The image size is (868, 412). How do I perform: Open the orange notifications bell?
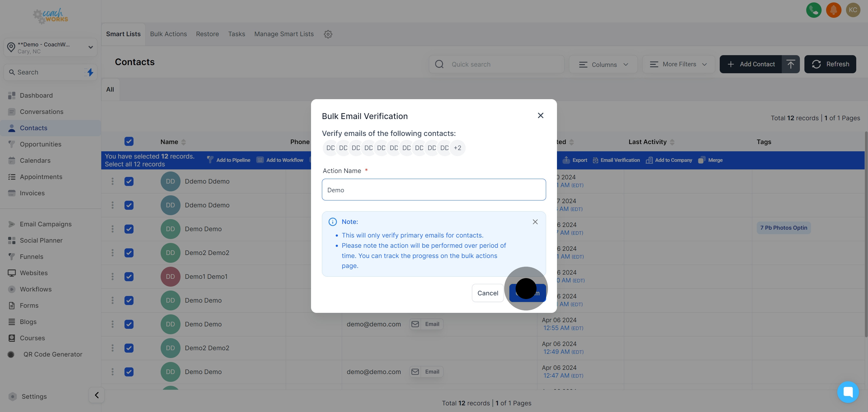[x=834, y=10]
